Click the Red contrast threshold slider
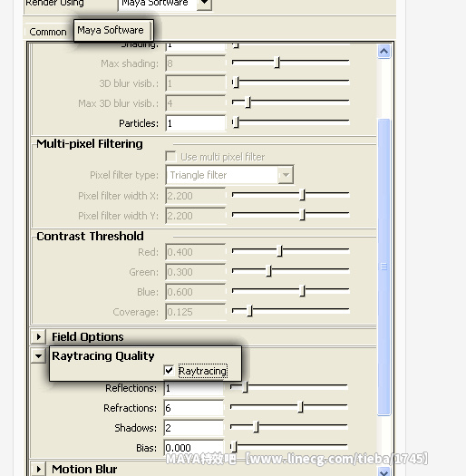466x476 pixels. (x=290, y=251)
